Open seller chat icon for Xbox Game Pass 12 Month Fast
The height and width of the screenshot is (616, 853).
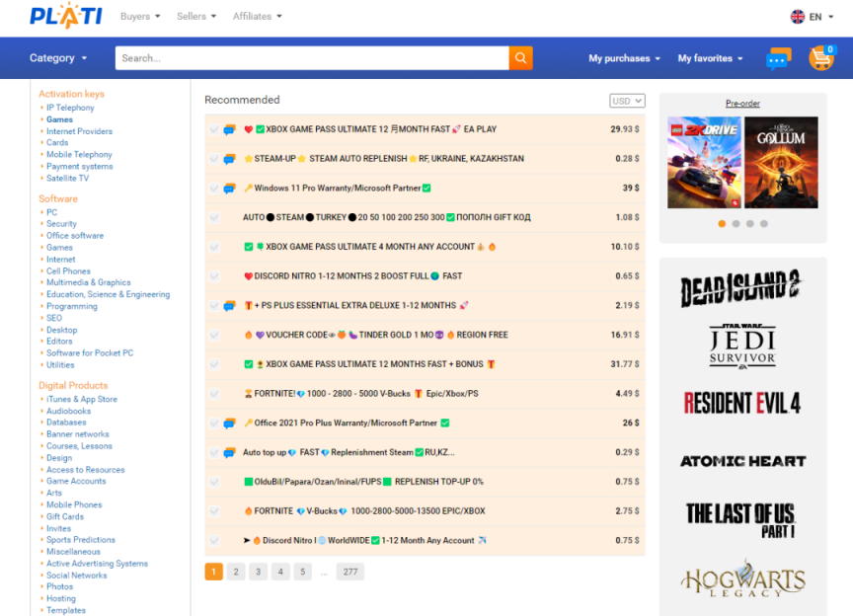[230, 129]
